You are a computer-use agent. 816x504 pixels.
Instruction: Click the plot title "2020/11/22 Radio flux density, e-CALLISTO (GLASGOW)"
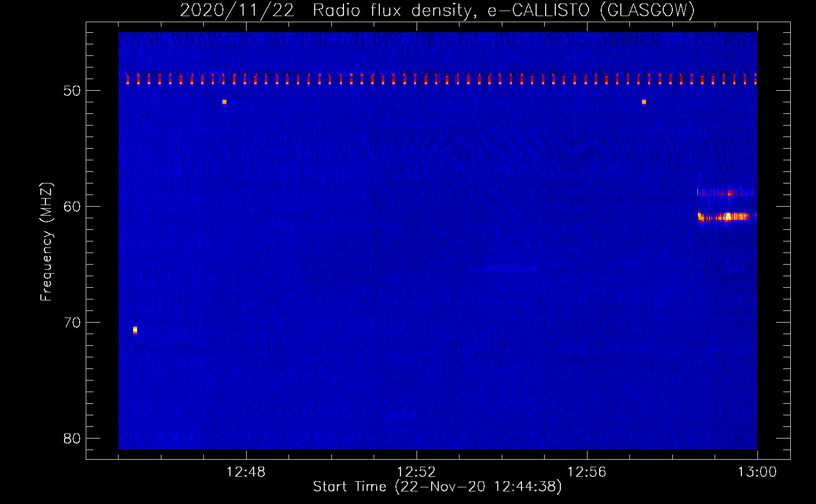coord(437,10)
